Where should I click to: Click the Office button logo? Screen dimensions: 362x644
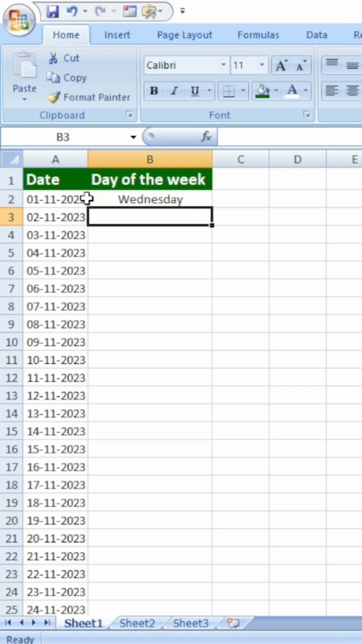pos(18,19)
